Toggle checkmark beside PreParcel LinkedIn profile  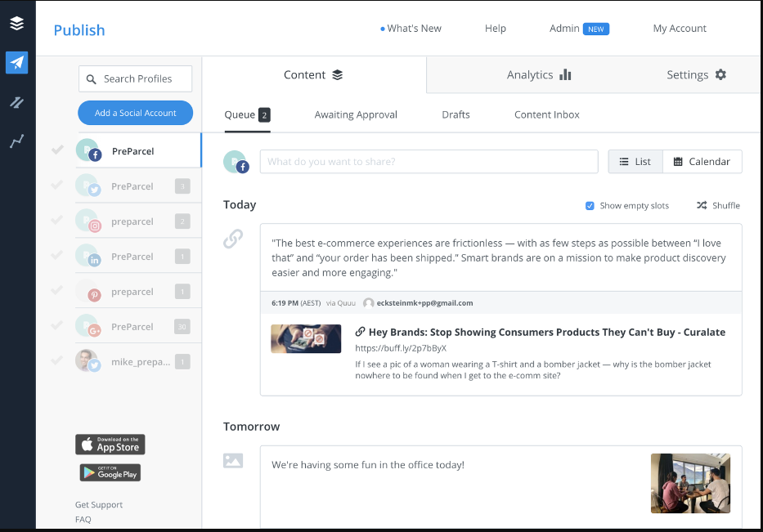coord(57,255)
